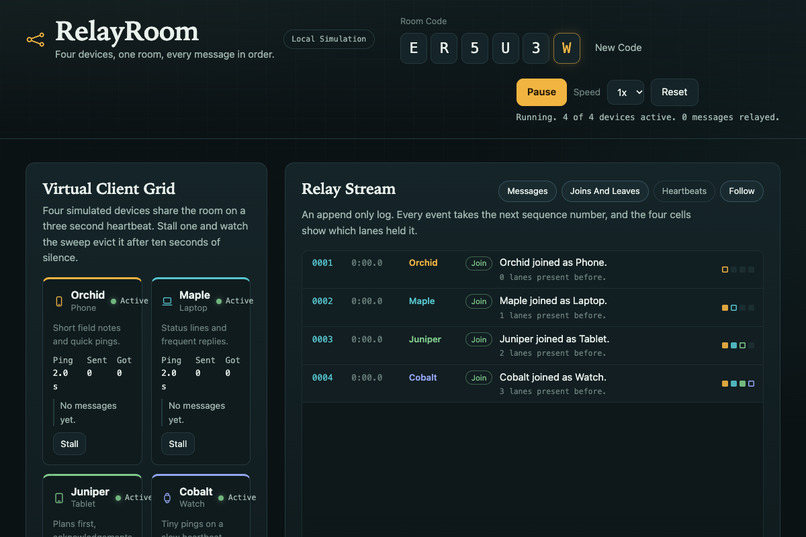Click the Relay Stream heading
Viewport: 806px width, 537px height.
point(349,189)
